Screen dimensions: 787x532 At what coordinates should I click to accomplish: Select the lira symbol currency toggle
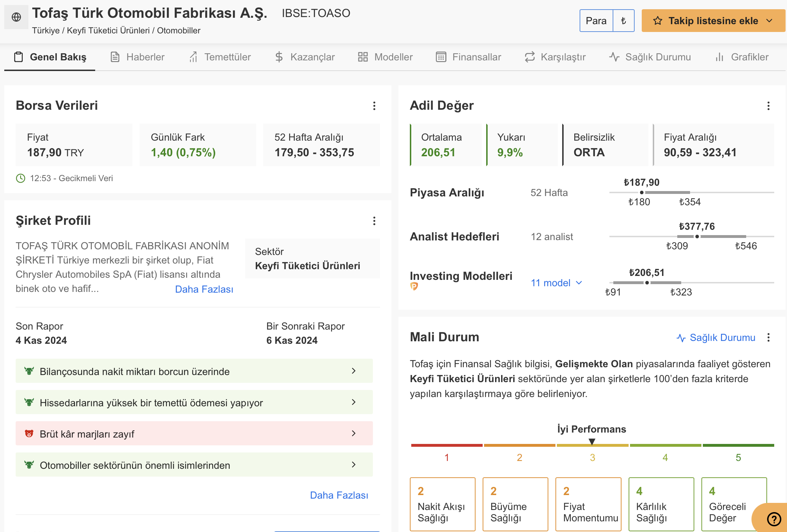[623, 21]
